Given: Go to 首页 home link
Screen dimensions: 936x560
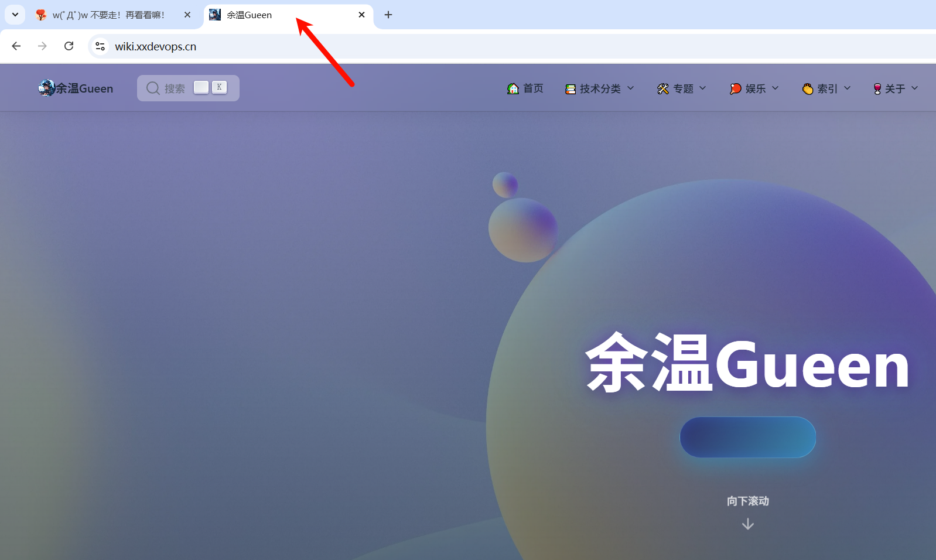Looking at the screenshot, I should [x=525, y=88].
